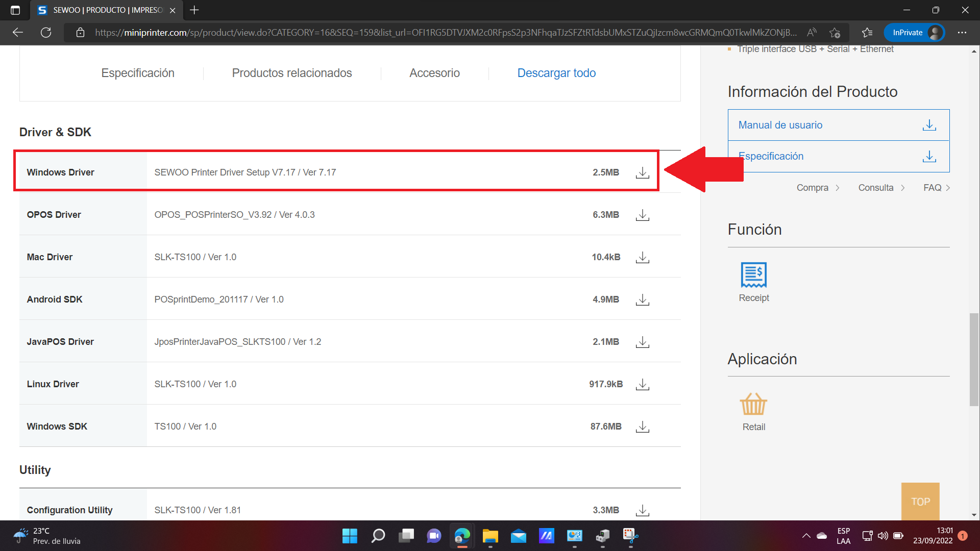980x551 pixels.
Task: Open the Receipt function icon
Action: 753,275
